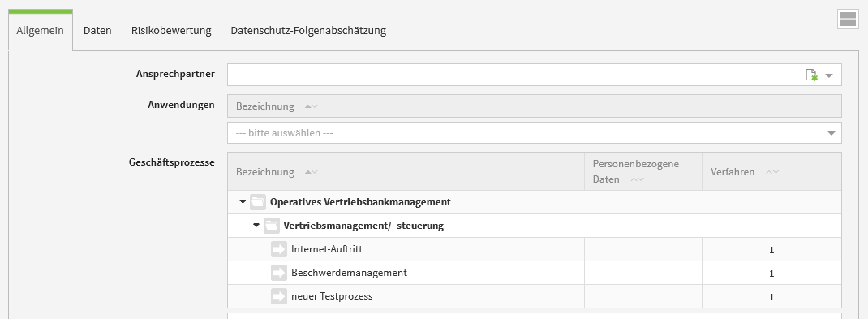The height and width of the screenshot is (319, 868).
Task: Sort Anwendungen list by Bezeichnung arrows
Action: pyautogui.click(x=312, y=106)
